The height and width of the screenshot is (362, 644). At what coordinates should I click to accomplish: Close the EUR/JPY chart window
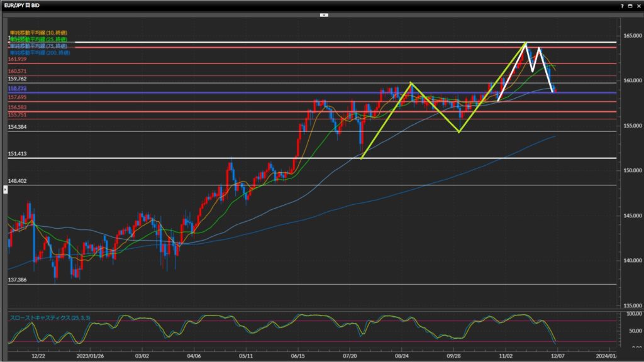[x=638, y=5]
